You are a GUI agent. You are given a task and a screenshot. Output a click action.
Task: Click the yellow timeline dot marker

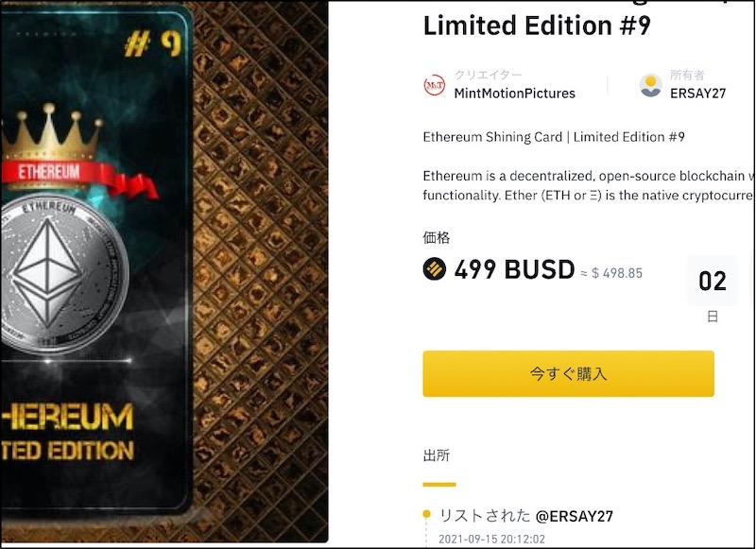point(426,514)
